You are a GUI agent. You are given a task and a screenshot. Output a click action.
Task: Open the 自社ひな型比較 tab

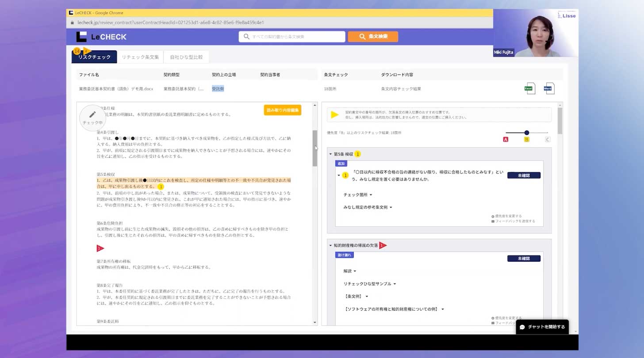pyautogui.click(x=186, y=57)
